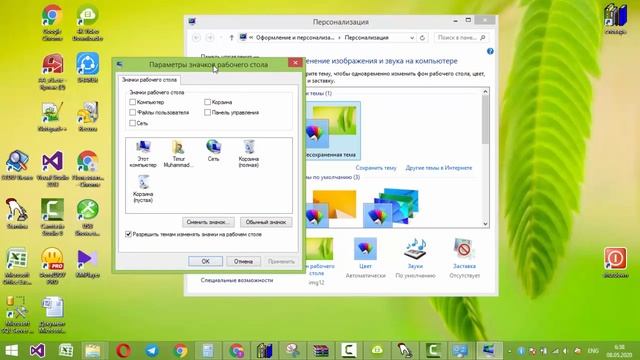This screenshot has height=360, width=640.
Task: Open Telegram from the taskbar
Action: 152,351
